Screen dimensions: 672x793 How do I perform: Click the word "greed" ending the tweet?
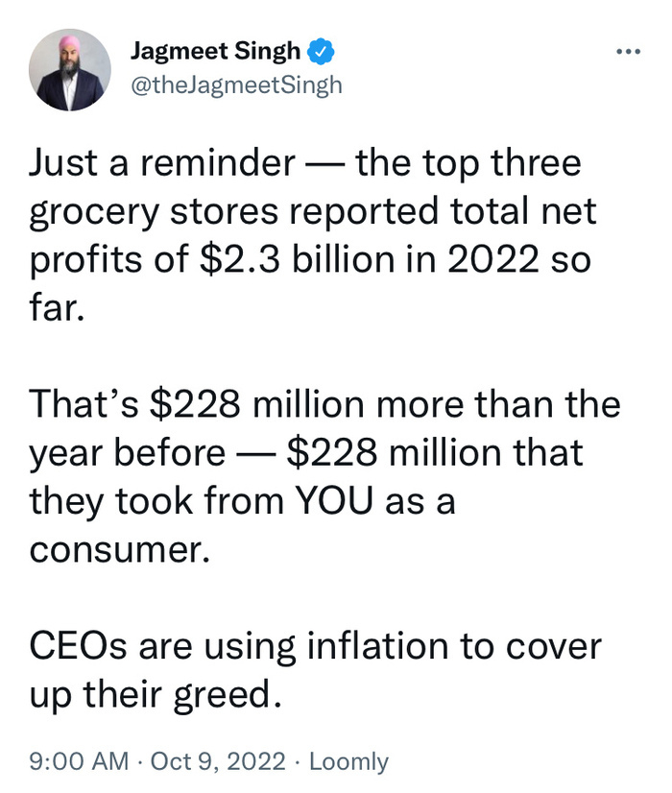[228, 693]
